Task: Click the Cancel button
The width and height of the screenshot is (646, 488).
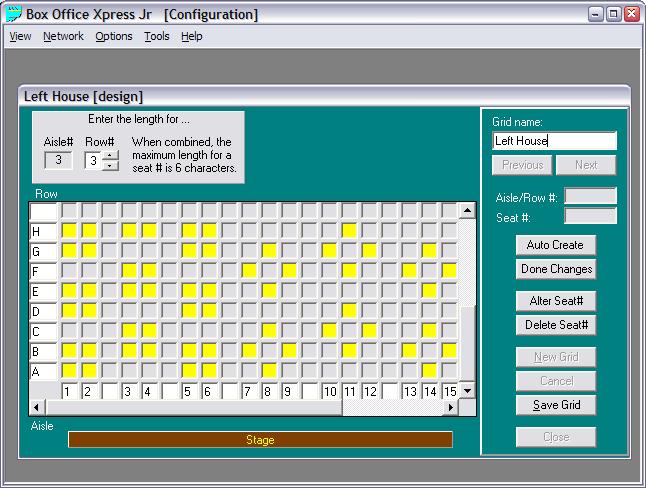Action: (555, 381)
